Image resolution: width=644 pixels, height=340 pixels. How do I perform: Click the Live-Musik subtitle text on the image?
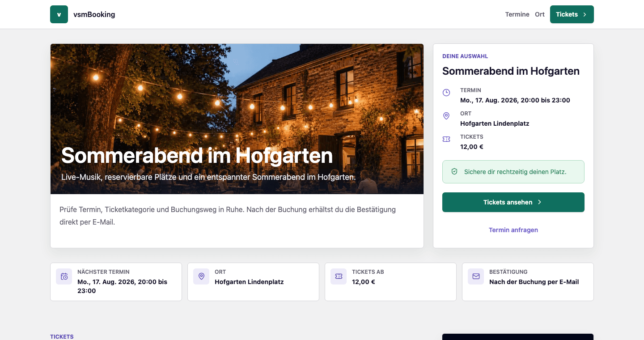(208, 177)
